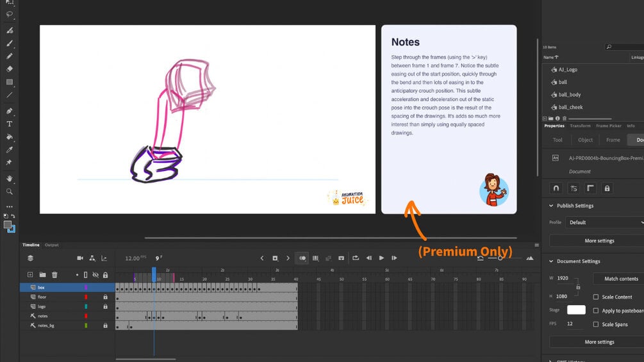Go to previous keyframe arrow
This screenshot has width=644, height=362.
coord(262,258)
